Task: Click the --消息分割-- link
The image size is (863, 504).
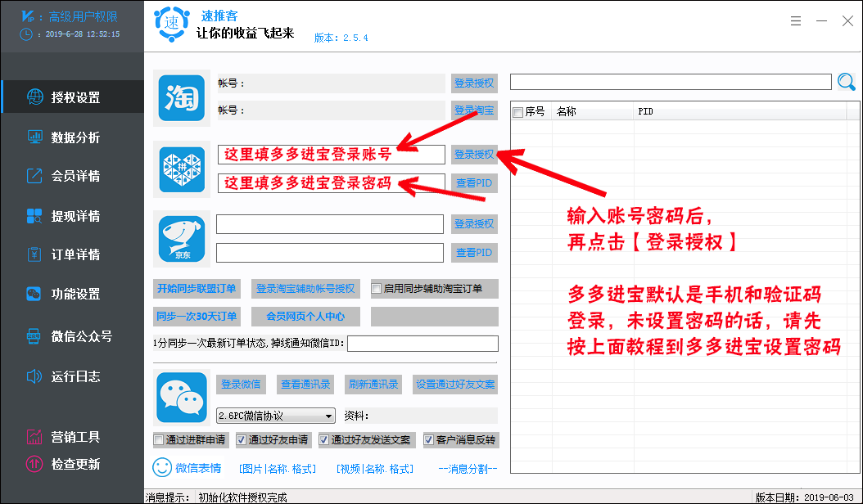Action: click(x=468, y=469)
